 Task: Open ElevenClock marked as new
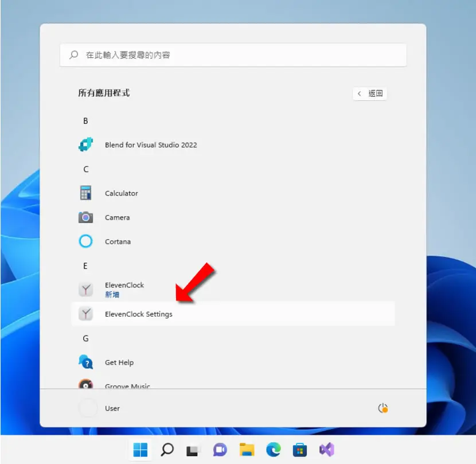point(233,290)
